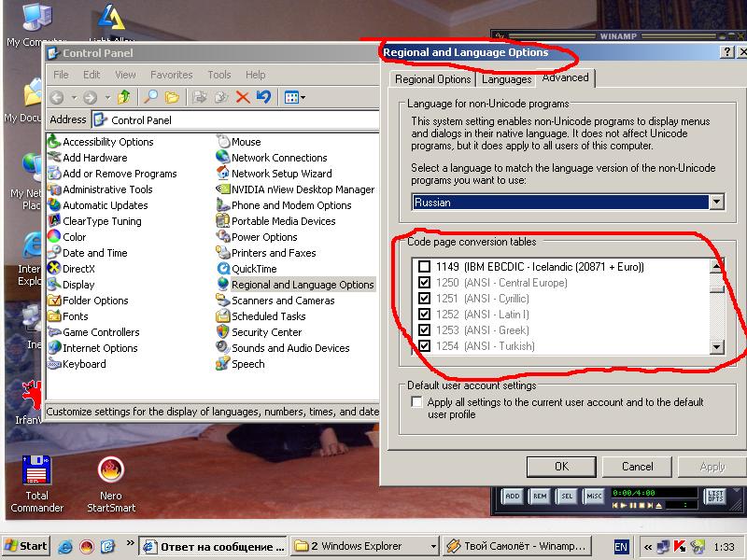The image size is (747, 560).
Task: Open Power Options item
Action: coord(257,237)
